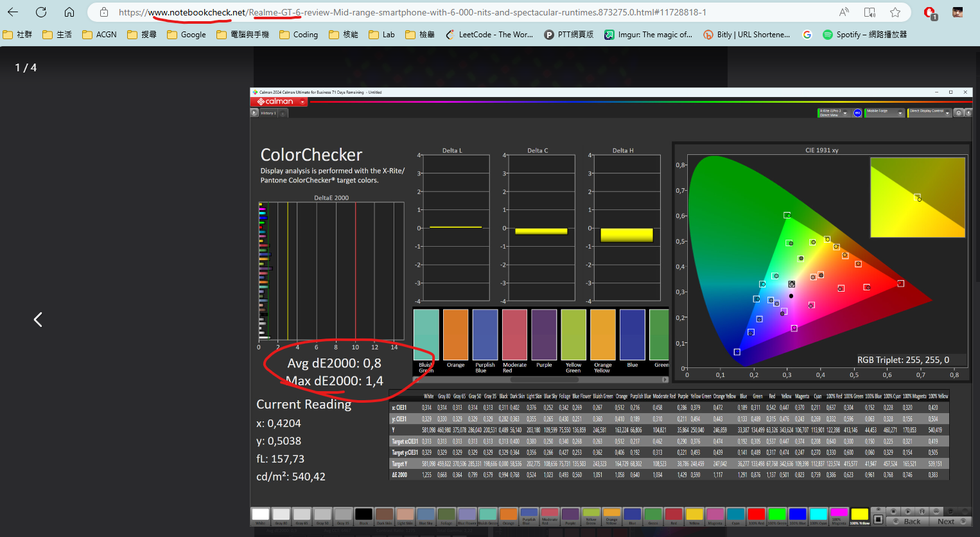
Task: Open the red extension icon with badge
Action: coord(930,13)
